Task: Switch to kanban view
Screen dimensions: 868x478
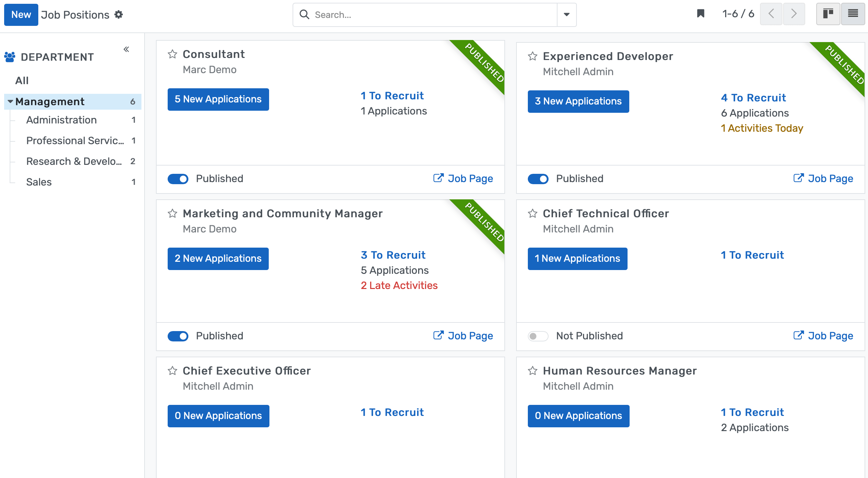Action: click(828, 14)
